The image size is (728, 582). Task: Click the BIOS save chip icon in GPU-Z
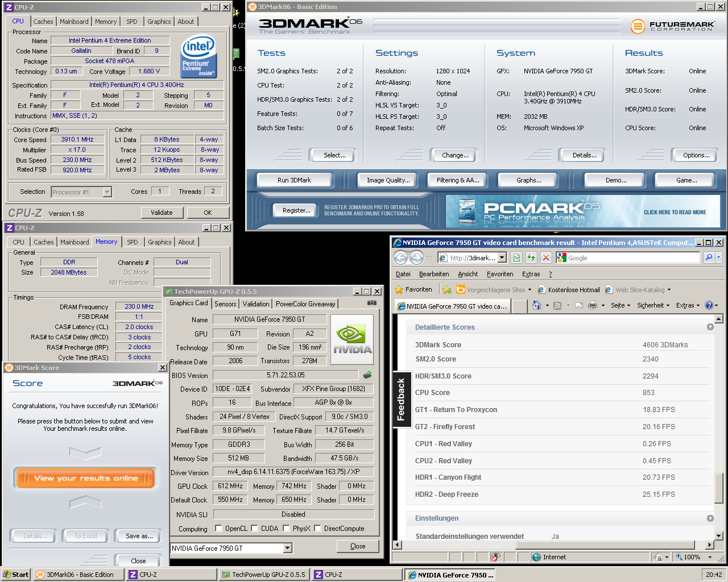click(x=367, y=375)
